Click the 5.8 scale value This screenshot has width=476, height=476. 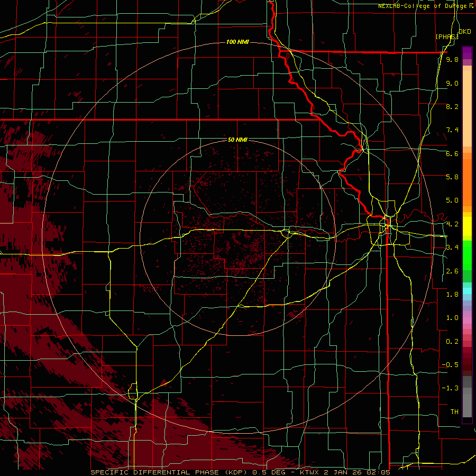(452, 177)
